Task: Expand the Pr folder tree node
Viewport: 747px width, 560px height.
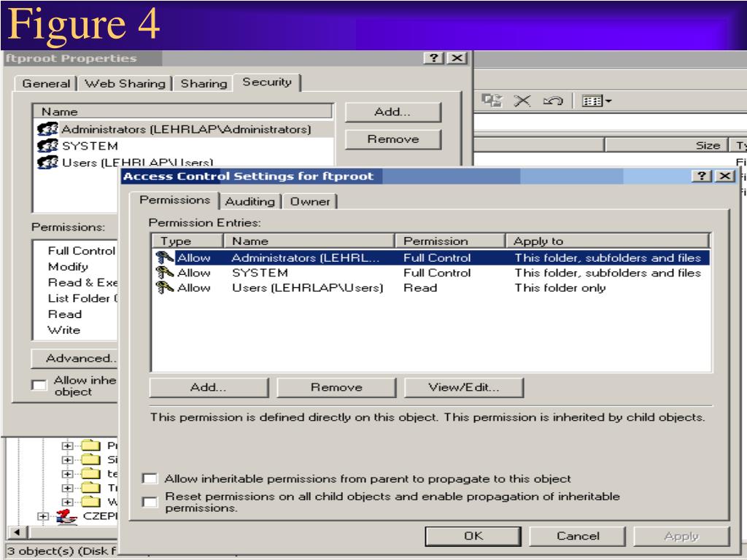Action: (67, 446)
